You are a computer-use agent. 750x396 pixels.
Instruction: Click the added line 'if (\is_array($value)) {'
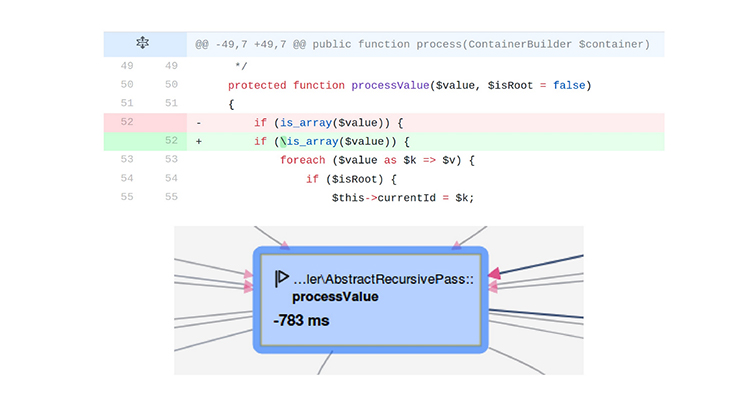click(x=332, y=142)
